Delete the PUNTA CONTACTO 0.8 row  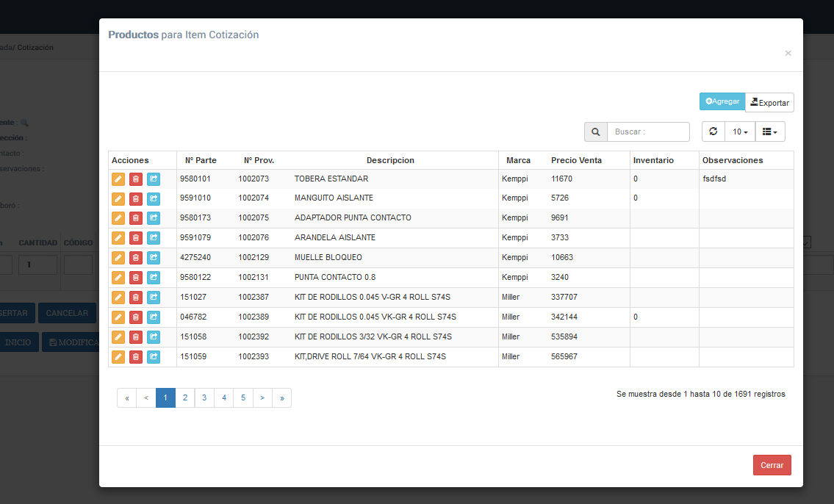pyautogui.click(x=136, y=278)
